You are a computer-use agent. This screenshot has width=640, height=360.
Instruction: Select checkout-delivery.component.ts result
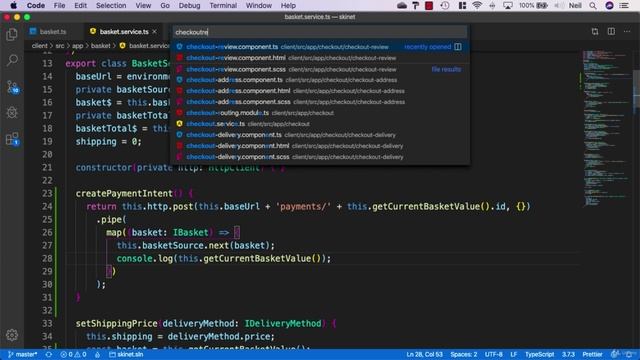(x=320, y=135)
